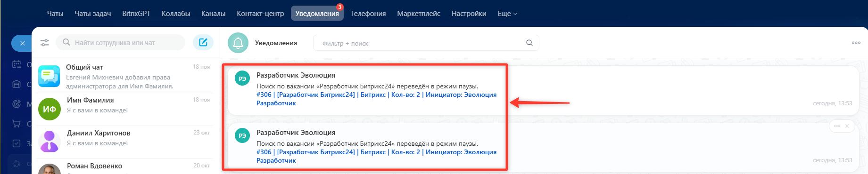Click the Общий чат avatar icon
Screen dimensions: 868x174
(x=49, y=76)
